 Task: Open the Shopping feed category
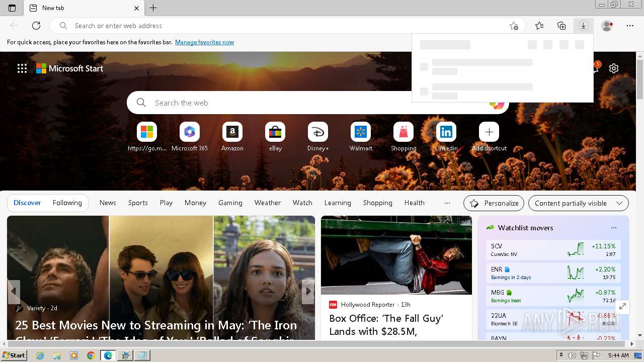pos(378,203)
